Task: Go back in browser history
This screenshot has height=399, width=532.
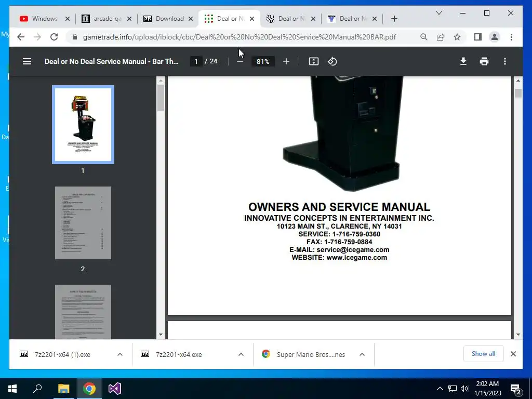Action: [x=21, y=37]
